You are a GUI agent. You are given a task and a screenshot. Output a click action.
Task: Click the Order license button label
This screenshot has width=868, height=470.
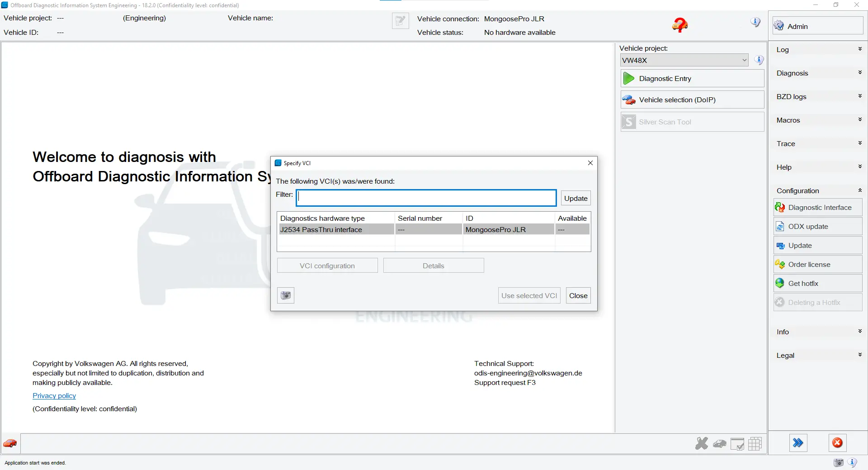click(809, 264)
